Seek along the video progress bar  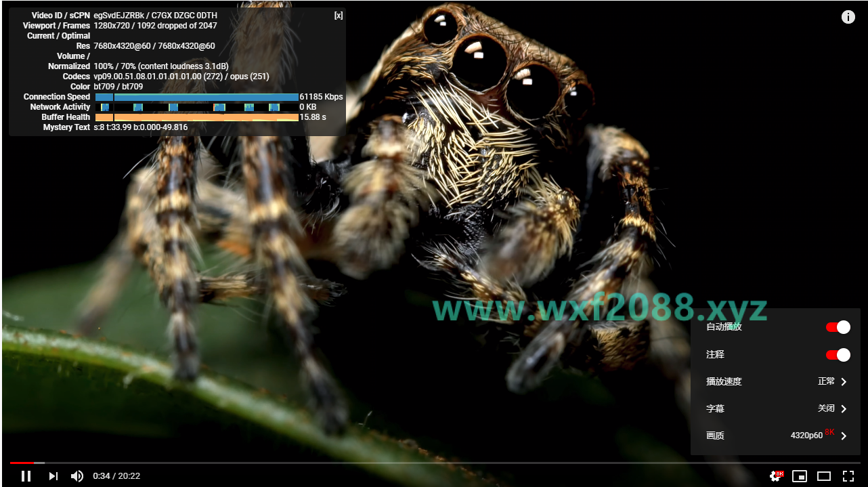click(x=435, y=463)
